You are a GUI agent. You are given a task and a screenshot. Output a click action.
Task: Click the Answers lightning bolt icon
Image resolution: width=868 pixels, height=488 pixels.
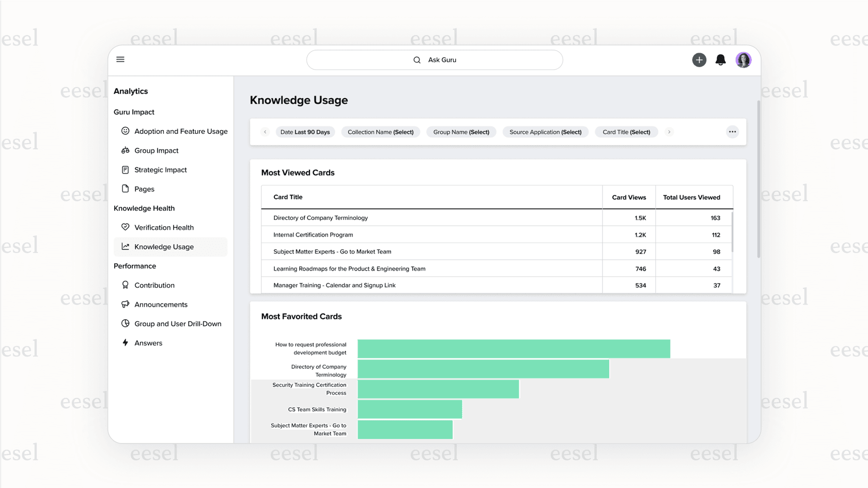tap(126, 342)
